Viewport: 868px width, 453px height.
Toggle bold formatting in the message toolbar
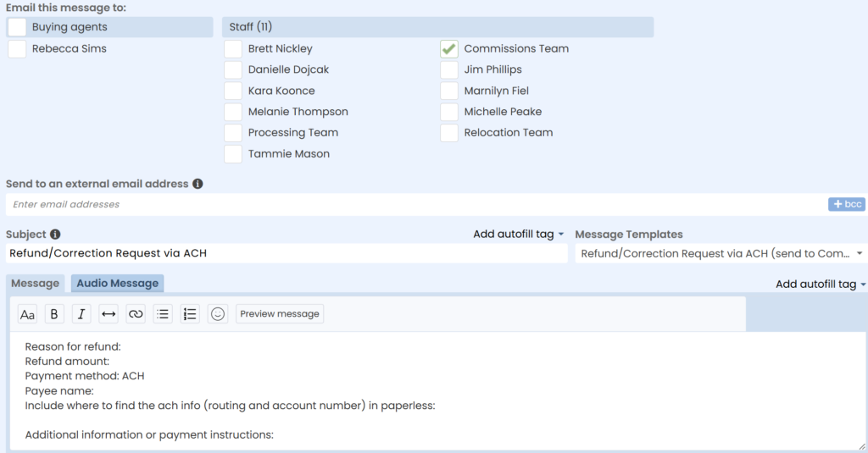(x=54, y=314)
